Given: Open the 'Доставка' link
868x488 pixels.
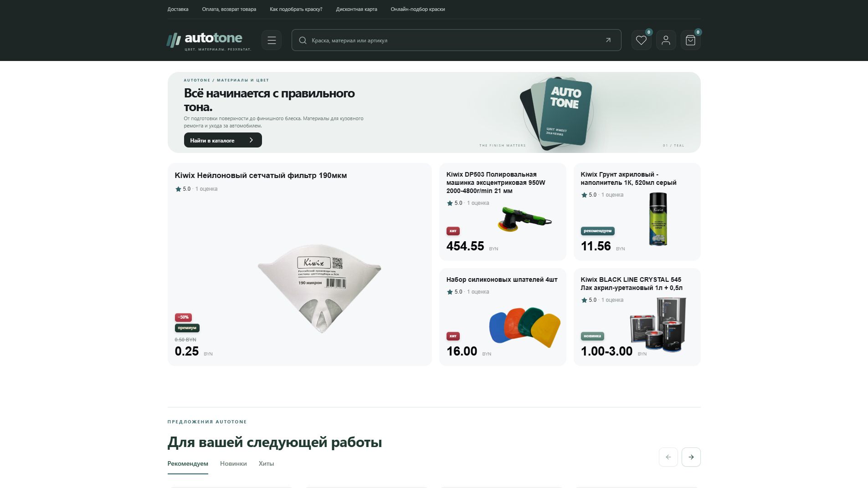Looking at the screenshot, I should coord(178,9).
